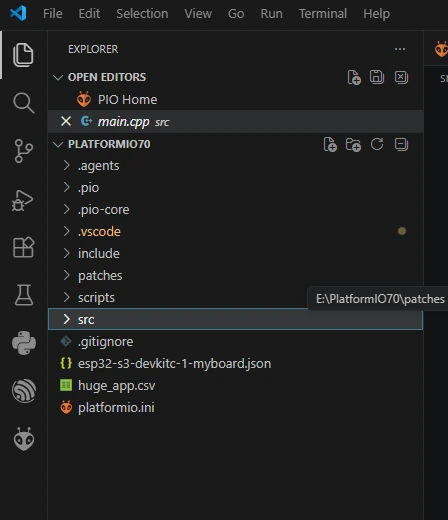This screenshot has height=520, width=448.
Task: Click the New File icon in PLATFORMIO70
Action: pyautogui.click(x=330, y=144)
